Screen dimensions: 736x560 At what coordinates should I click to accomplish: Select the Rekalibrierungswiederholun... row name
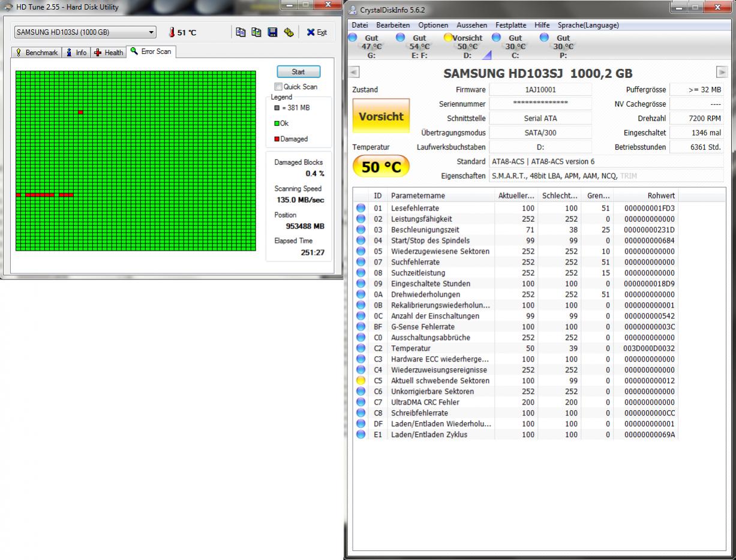click(x=440, y=305)
